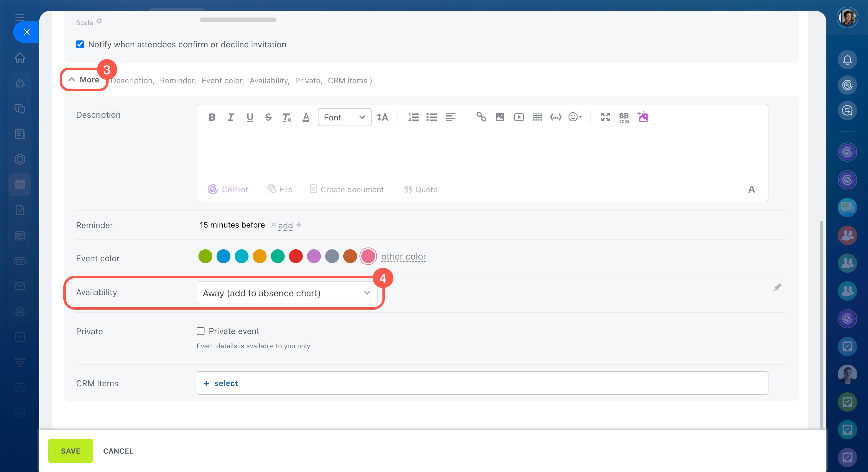The height and width of the screenshot is (472, 868).
Task: Pick the gray event color
Action: coord(332,256)
